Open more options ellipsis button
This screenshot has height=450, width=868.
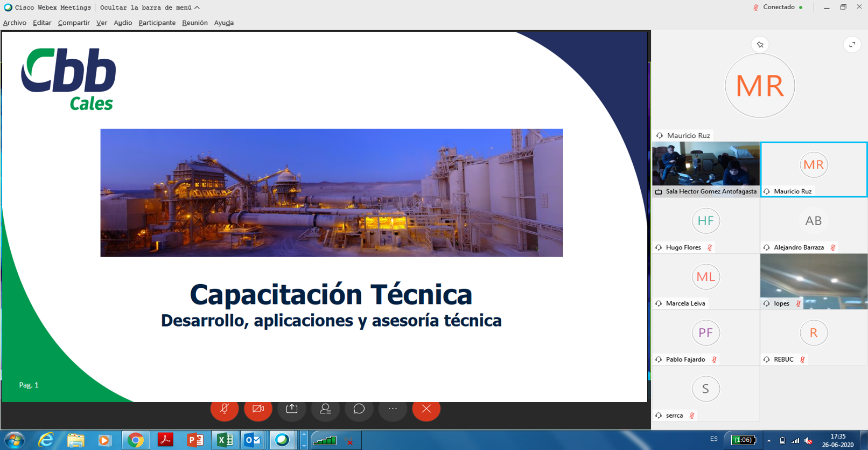[x=393, y=409]
